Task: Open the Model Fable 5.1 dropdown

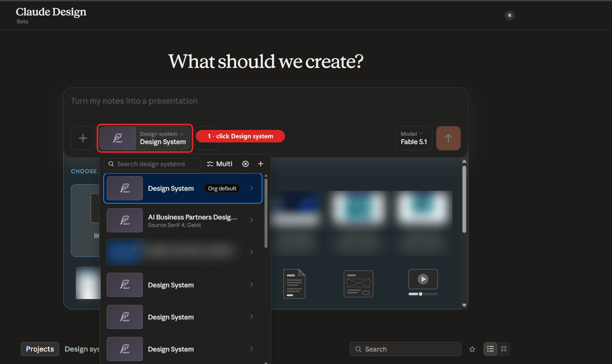Action: coord(414,138)
